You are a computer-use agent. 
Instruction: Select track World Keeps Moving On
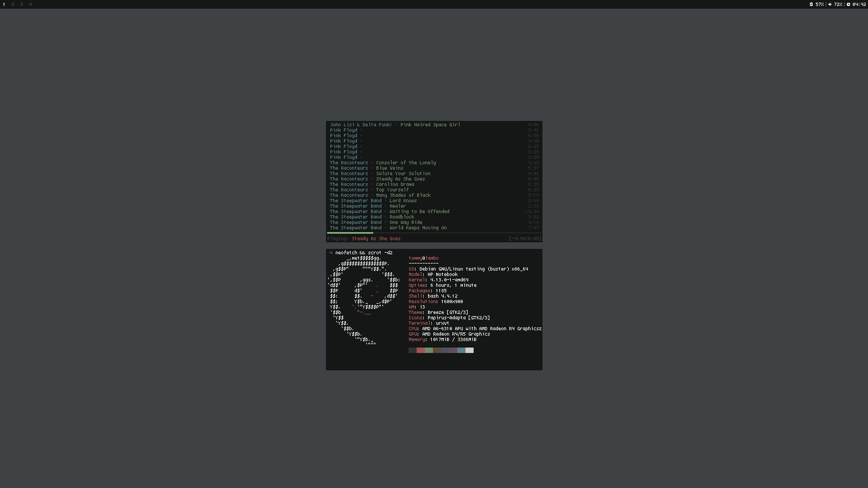pos(418,228)
